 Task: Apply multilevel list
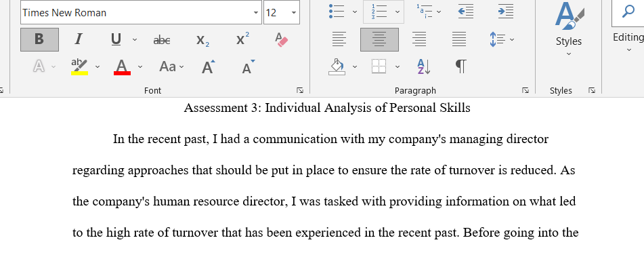coord(425,12)
